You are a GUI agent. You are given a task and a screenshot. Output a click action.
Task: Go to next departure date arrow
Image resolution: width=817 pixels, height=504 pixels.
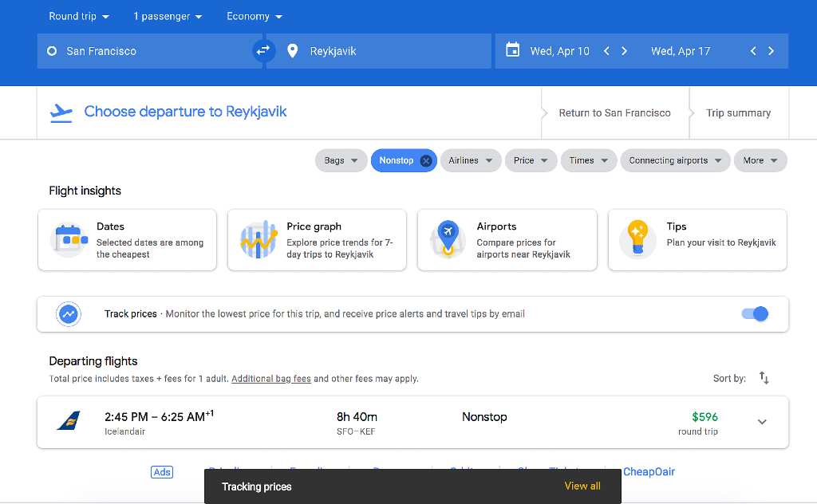[x=624, y=51]
